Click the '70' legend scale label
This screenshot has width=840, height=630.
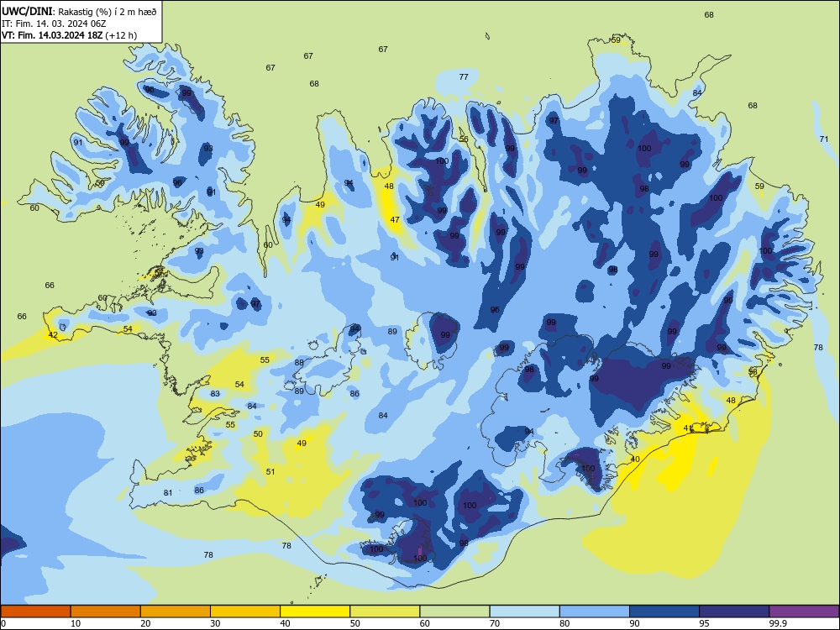point(495,623)
